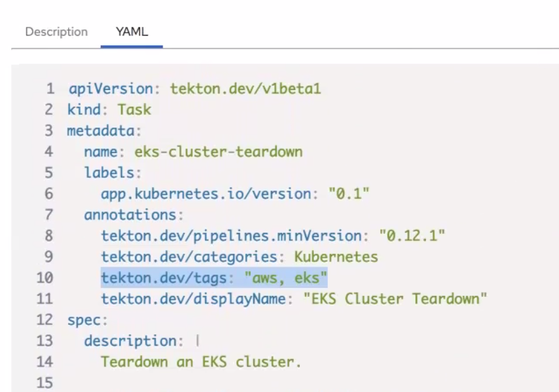Click the tekton.dev/displayName key
The width and height of the screenshot is (559, 392).
[x=193, y=299]
